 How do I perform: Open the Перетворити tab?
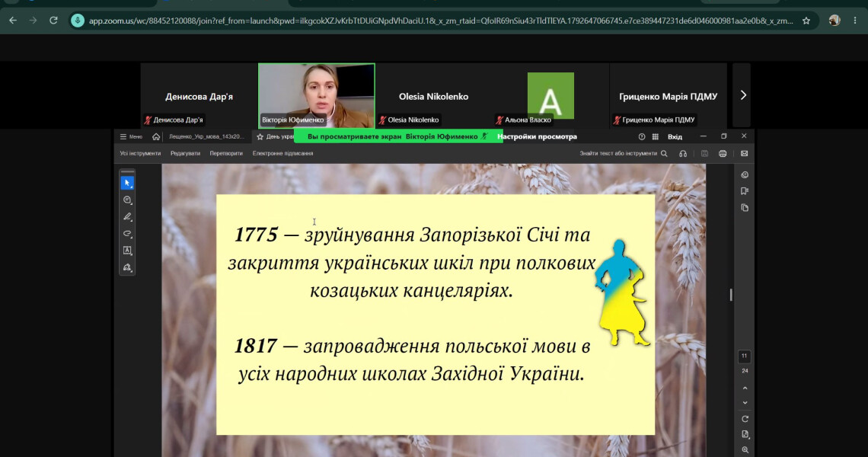tap(226, 153)
